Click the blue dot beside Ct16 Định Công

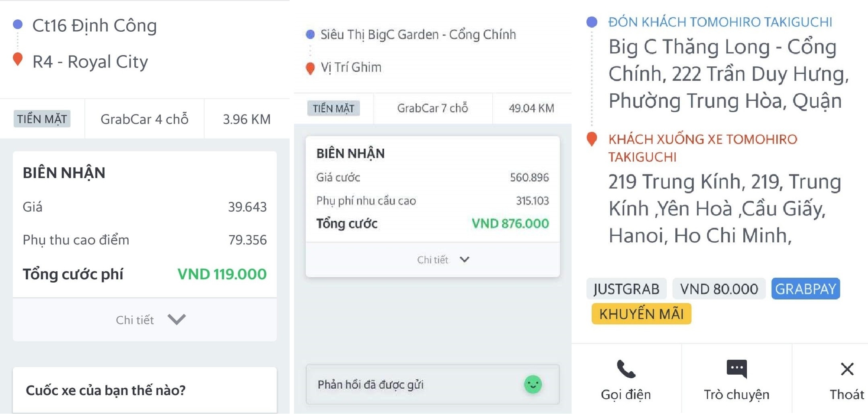coord(17,25)
